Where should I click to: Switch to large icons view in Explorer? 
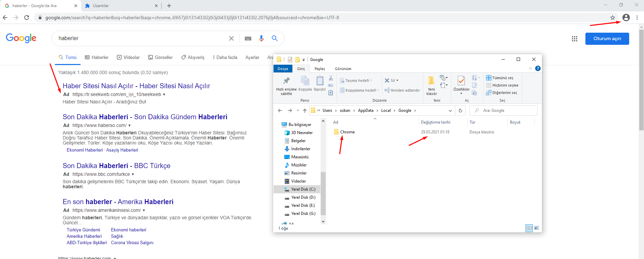pyautogui.click(x=537, y=228)
